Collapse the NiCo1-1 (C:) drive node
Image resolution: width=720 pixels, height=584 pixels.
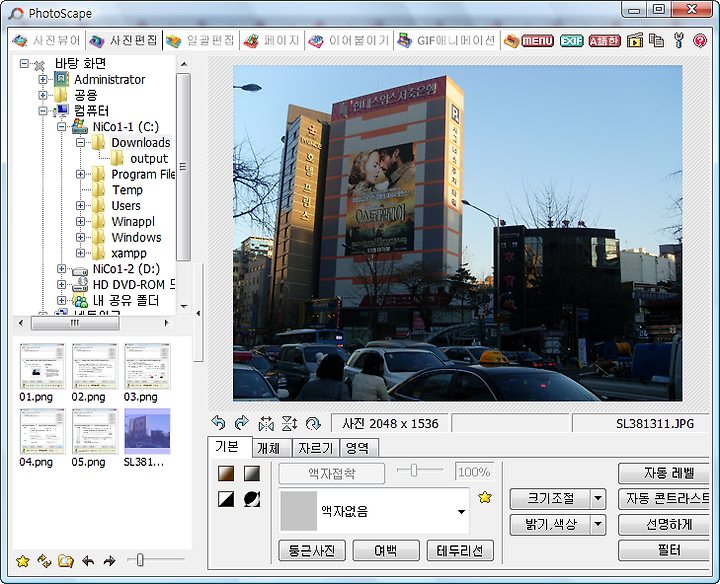[x=62, y=127]
